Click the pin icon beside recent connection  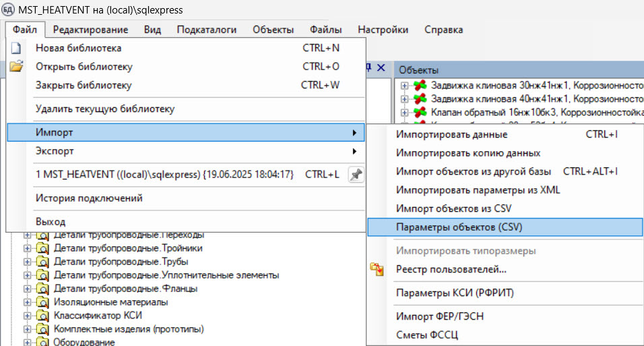(356, 175)
